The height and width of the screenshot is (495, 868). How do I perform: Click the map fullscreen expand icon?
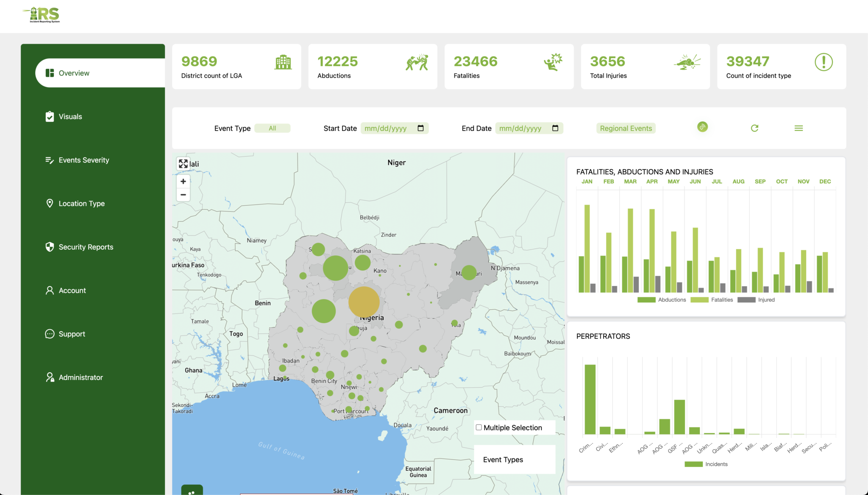[x=183, y=164]
